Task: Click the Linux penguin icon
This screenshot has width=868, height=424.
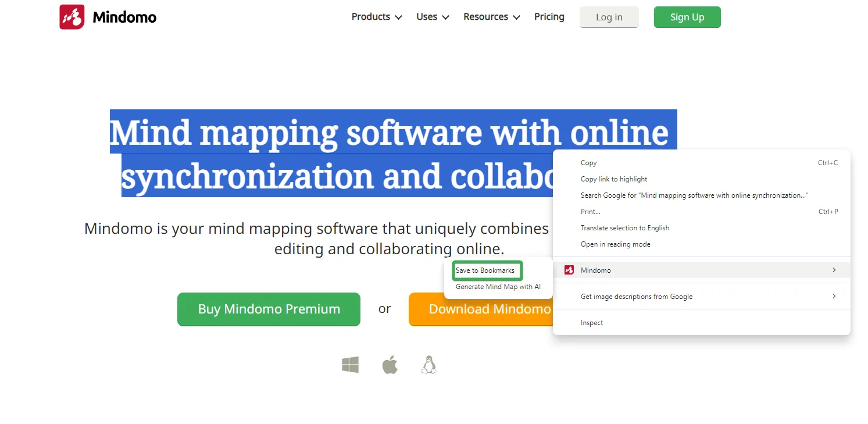Action: 429,365
